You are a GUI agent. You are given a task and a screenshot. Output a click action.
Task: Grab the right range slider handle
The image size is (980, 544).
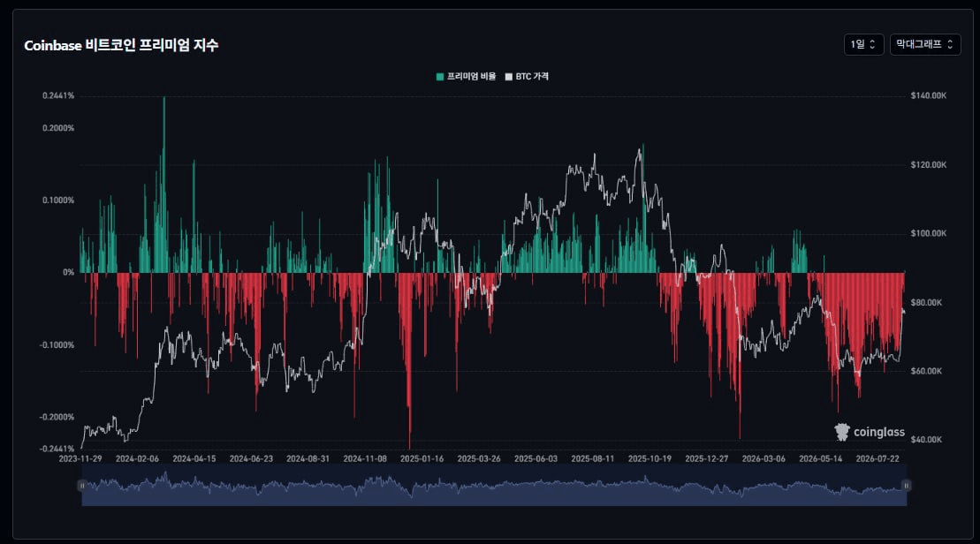point(907,486)
